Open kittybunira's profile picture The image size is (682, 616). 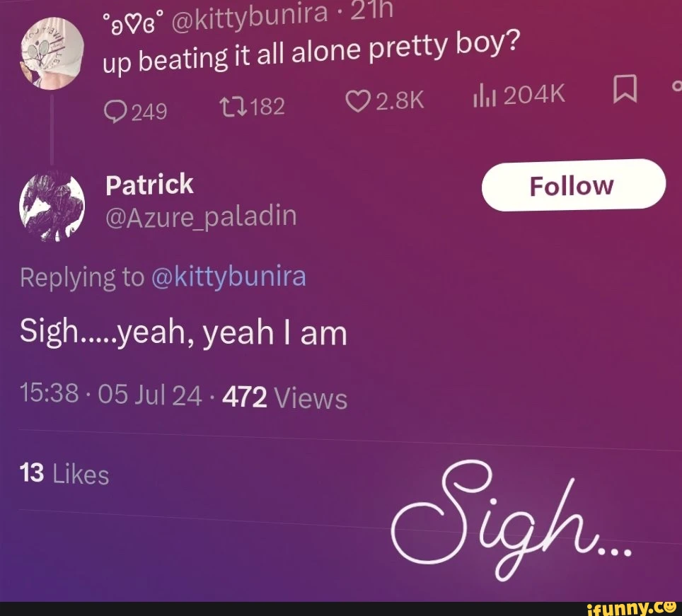(x=52, y=53)
